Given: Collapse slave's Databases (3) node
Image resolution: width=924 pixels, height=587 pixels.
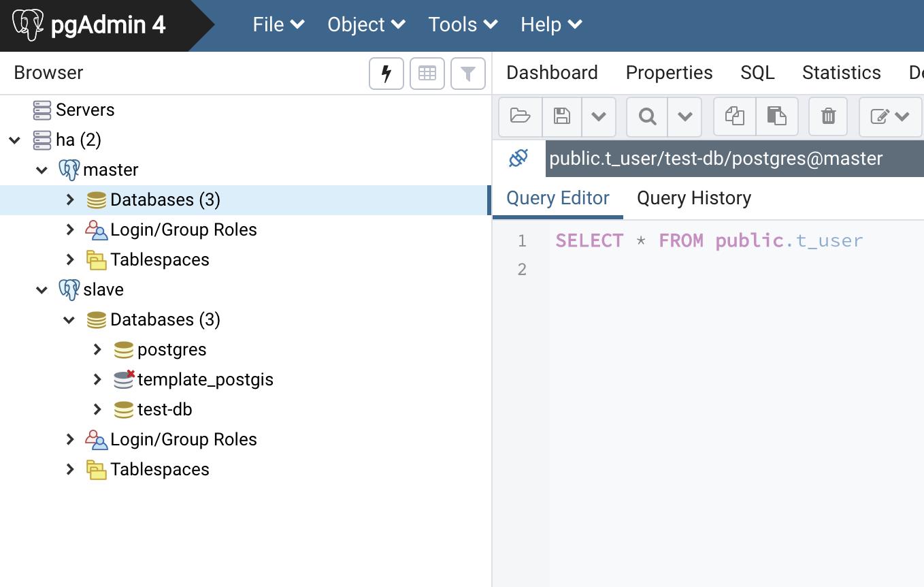Looking at the screenshot, I should 69,320.
